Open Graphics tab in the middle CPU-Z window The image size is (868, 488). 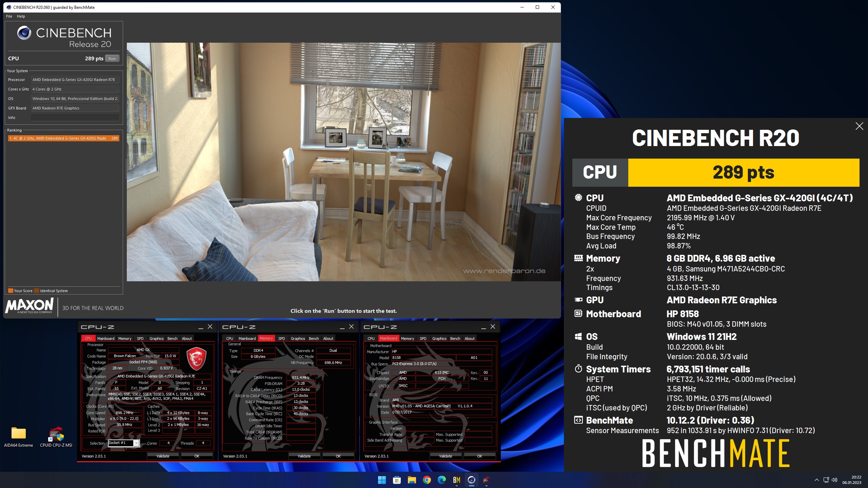[298, 339]
